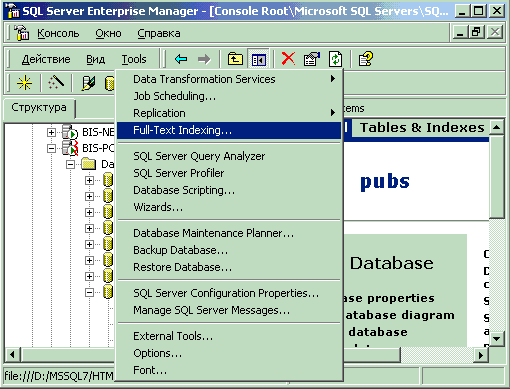
Task: Open the Справка menu
Action: 159,33
